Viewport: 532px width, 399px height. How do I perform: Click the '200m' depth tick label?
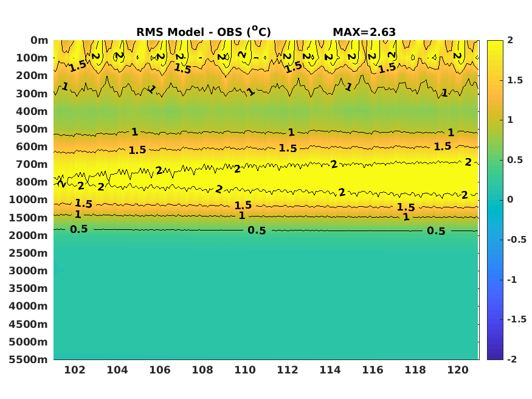(x=32, y=75)
